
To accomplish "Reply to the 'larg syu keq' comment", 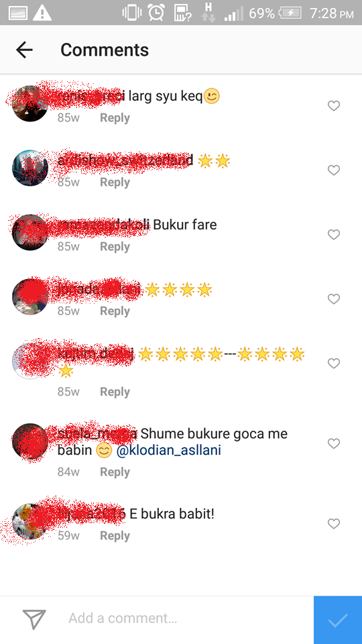I will tap(115, 118).
